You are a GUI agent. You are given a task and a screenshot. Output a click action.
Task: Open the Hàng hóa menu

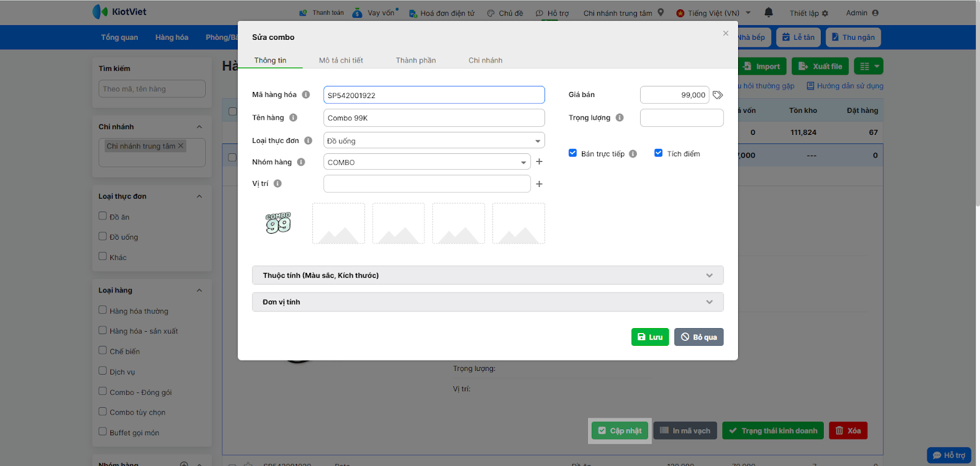(x=172, y=37)
